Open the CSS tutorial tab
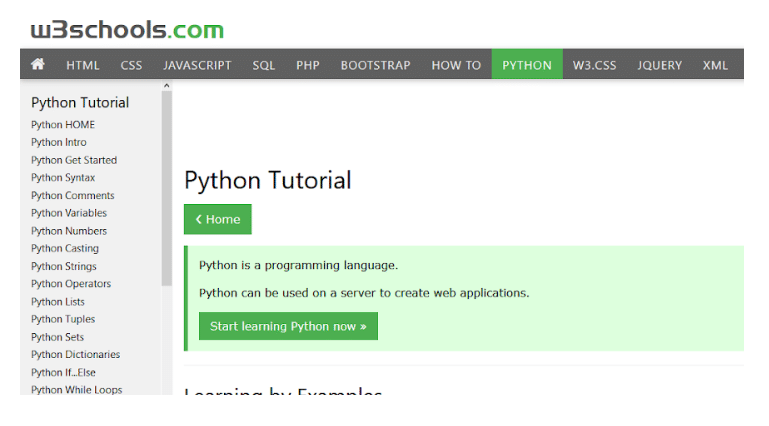 point(131,65)
